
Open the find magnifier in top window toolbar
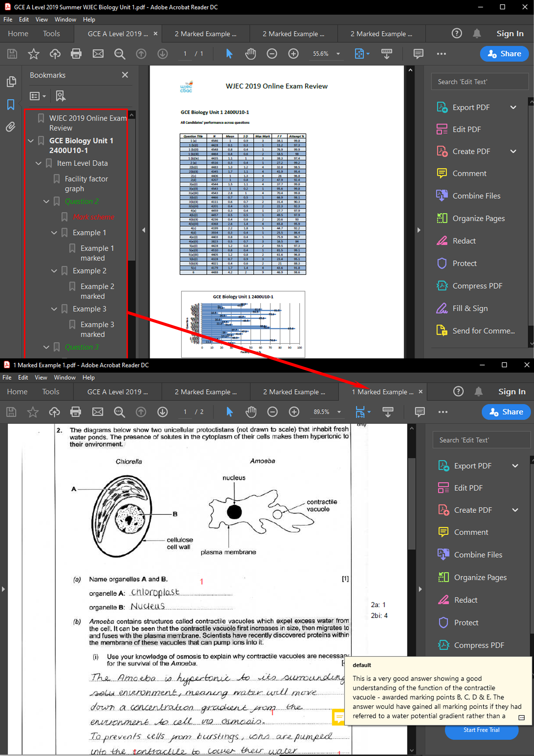[120, 54]
